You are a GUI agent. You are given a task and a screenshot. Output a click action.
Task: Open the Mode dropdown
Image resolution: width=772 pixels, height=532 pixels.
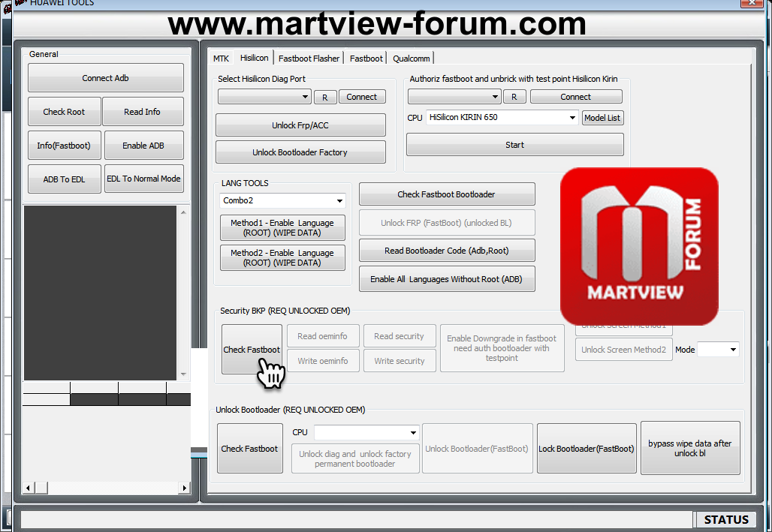[x=718, y=350]
